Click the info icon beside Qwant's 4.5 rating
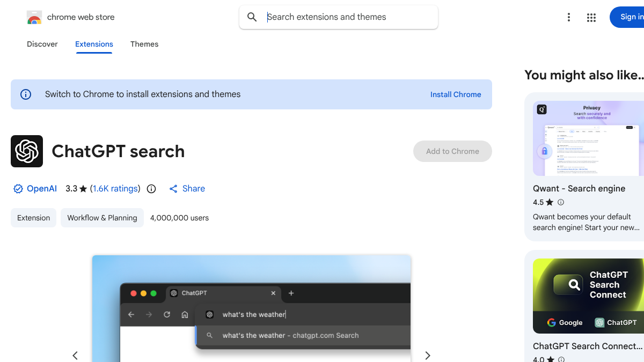 (x=561, y=202)
